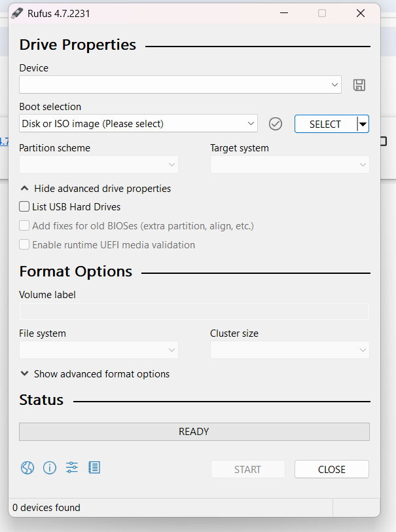Show the About info icon
Viewport: 396px width, 532px height.
[50, 468]
